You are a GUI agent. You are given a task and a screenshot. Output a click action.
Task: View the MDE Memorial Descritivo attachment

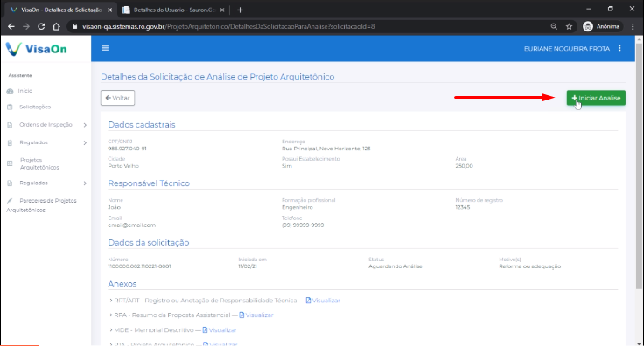tap(220, 330)
